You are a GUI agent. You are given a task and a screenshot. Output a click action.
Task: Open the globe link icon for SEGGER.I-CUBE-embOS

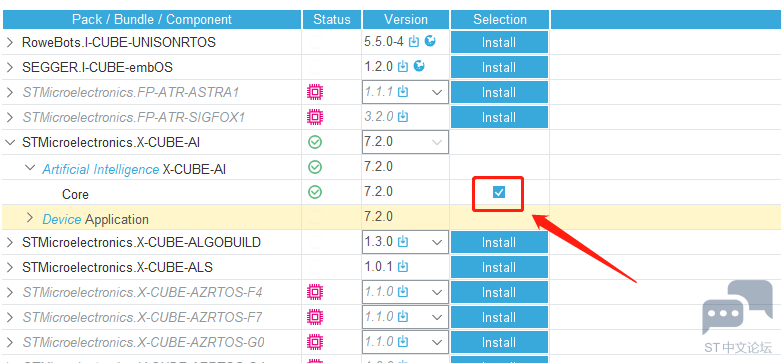(419, 66)
